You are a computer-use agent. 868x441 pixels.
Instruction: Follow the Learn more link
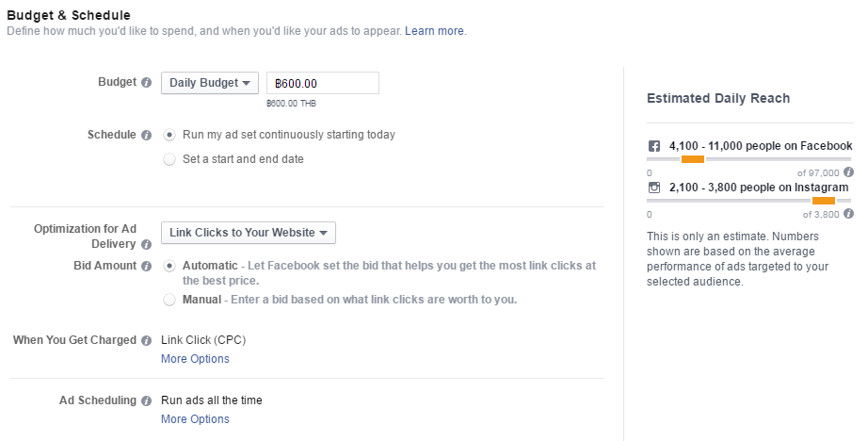(x=434, y=31)
